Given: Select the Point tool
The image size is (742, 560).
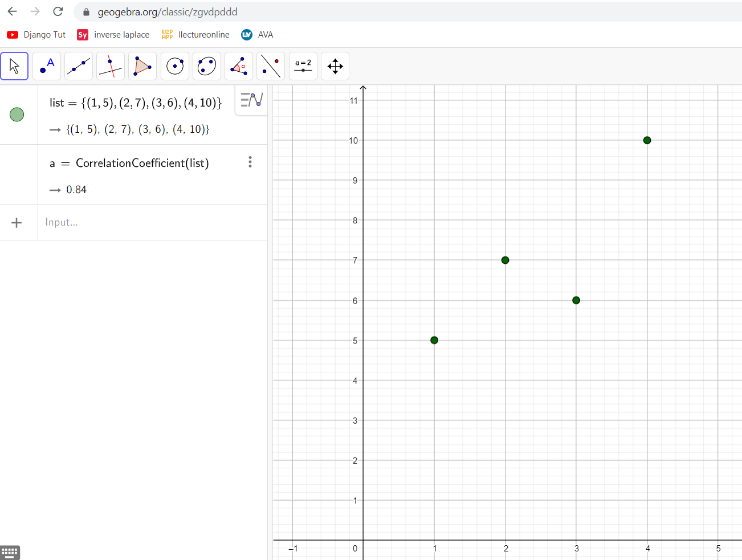Looking at the screenshot, I should click(x=47, y=66).
